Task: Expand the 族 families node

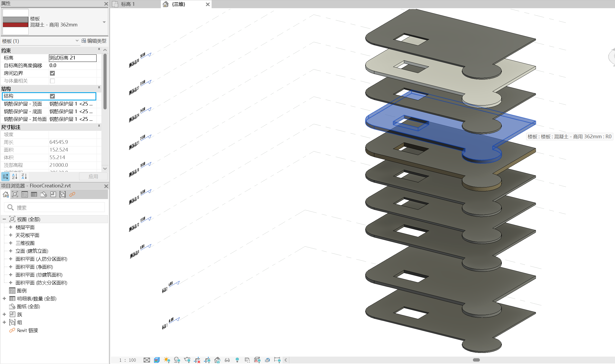Action: 4,314
